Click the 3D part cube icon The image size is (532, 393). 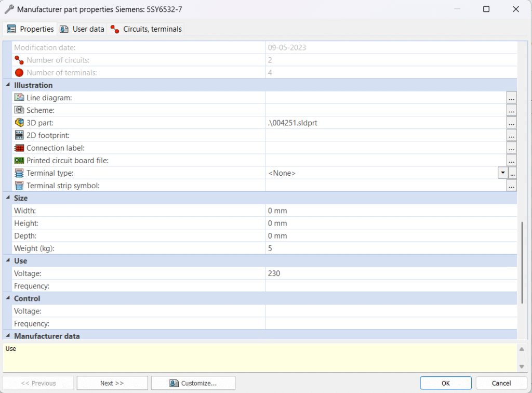(19, 123)
